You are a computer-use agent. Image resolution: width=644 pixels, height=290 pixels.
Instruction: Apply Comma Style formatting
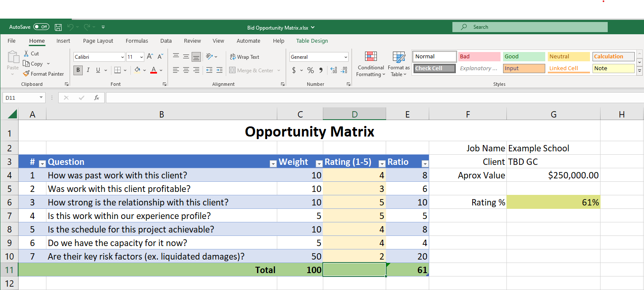click(x=321, y=70)
